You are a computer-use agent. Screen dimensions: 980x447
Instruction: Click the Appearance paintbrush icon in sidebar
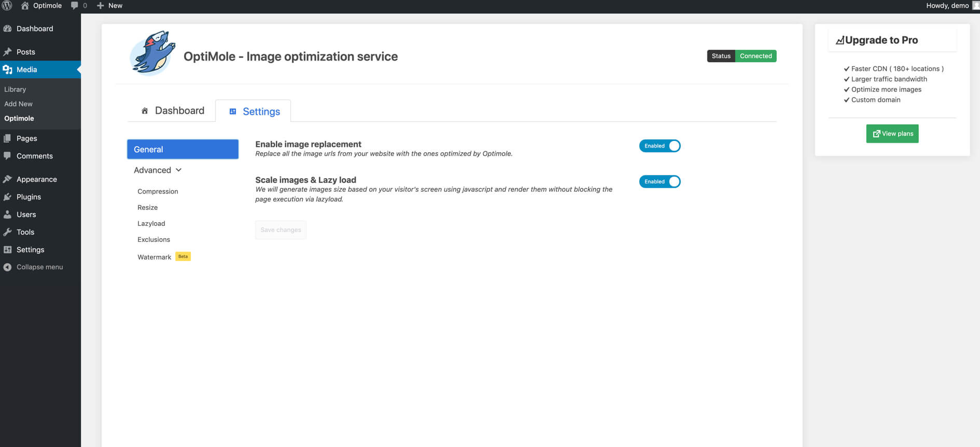click(x=7, y=179)
